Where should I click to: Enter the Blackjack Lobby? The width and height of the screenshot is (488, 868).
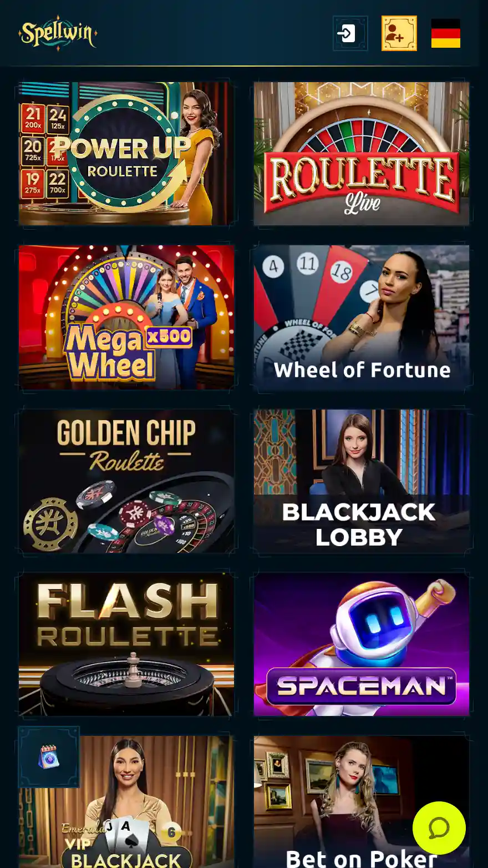click(x=362, y=481)
